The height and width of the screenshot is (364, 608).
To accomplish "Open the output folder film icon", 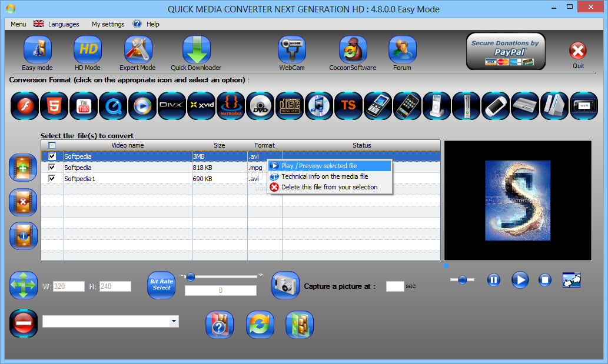I will click(300, 325).
